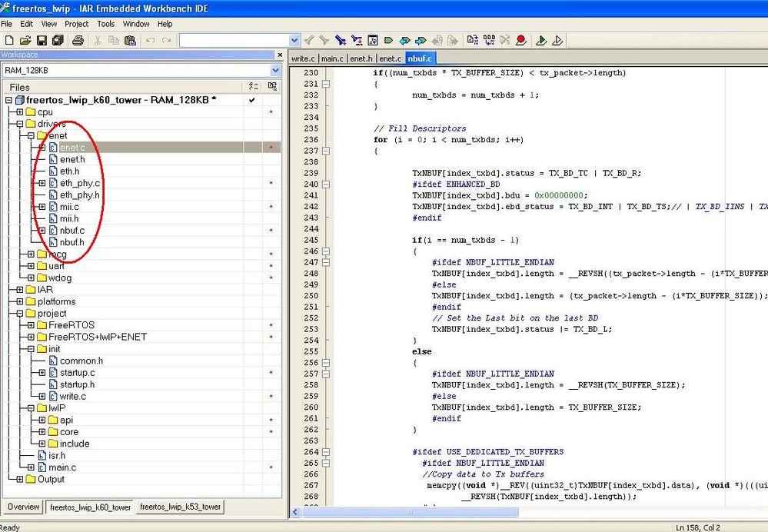The image size is (768, 532).
Task: Toggle code fold marker at line 247
Action: [326, 262]
